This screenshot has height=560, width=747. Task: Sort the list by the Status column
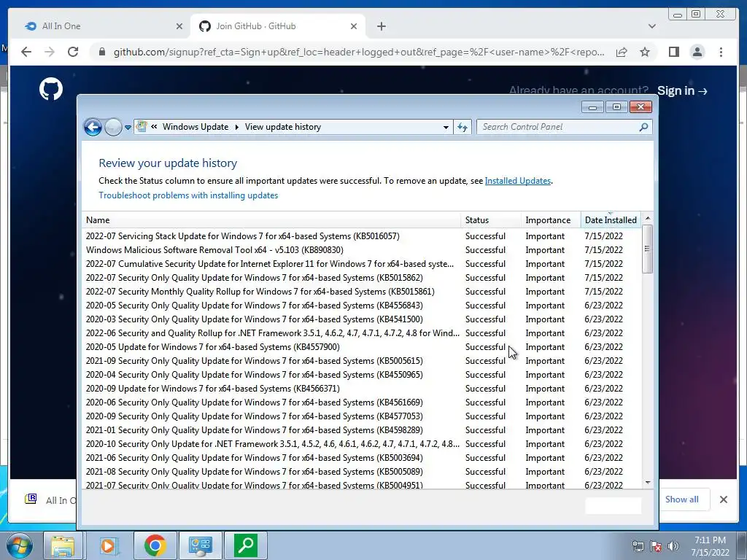(x=491, y=220)
